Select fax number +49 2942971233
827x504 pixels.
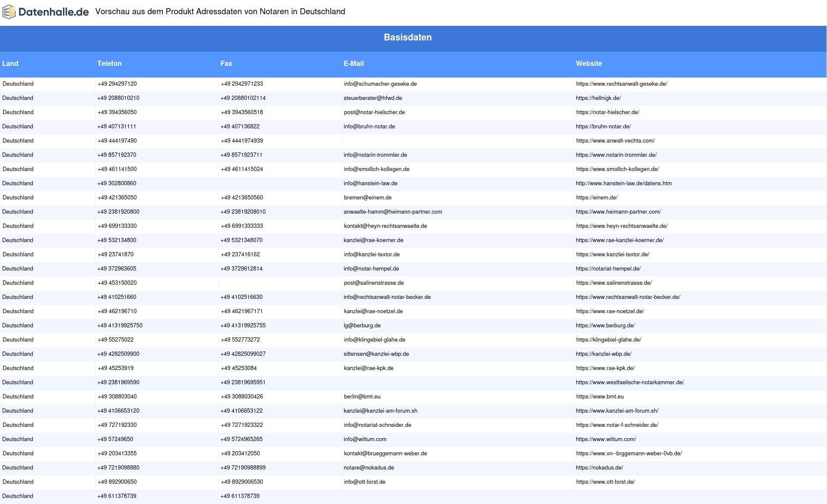click(x=242, y=84)
